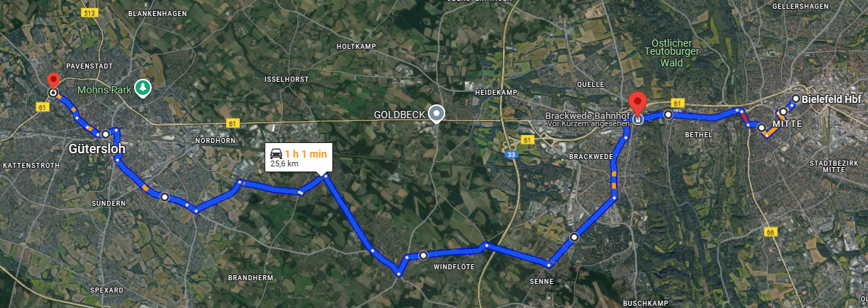Click the route start circle under Pavenstädt pin
The width and height of the screenshot is (868, 308).
pos(53,93)
